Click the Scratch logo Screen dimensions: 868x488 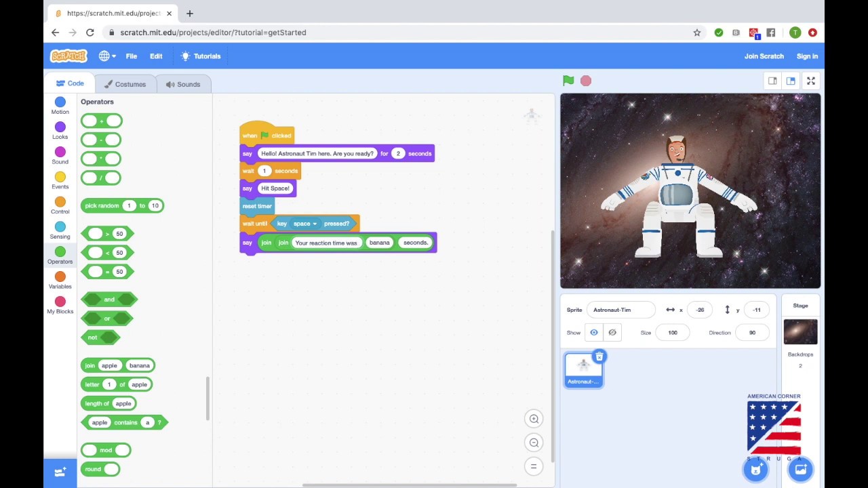click(x=68, y=56)
